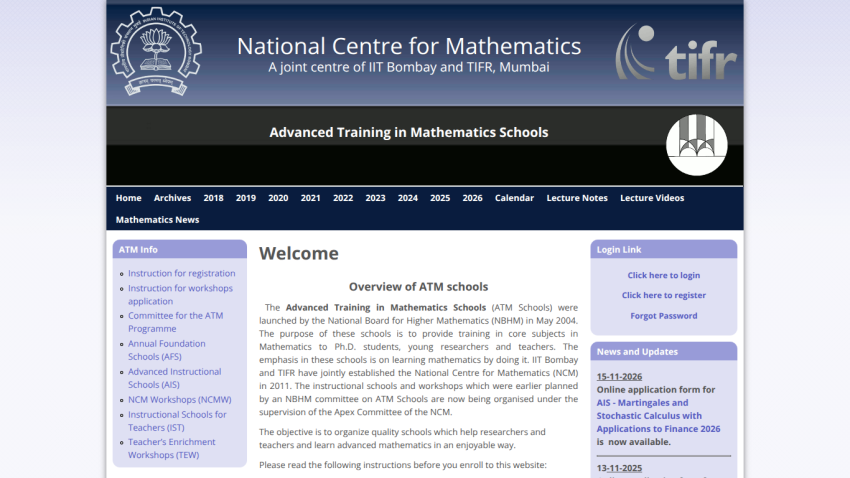Open Lecture Videos in the navigation bar
850x478 pixels.
tap(652, 198)
